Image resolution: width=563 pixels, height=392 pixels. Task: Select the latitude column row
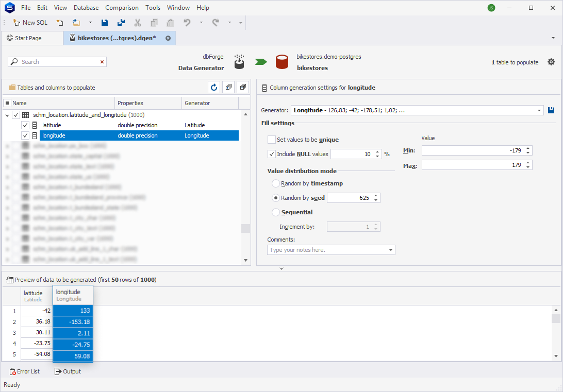point(139,125)
